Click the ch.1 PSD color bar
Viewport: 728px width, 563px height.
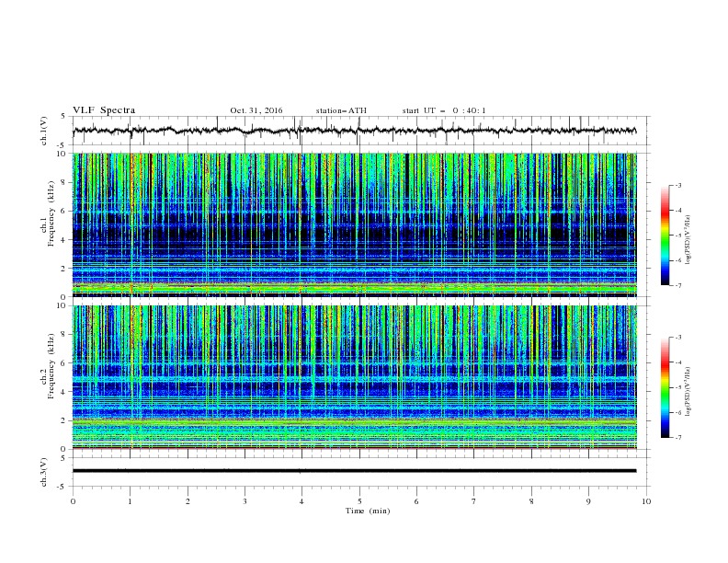coord(665,236)
